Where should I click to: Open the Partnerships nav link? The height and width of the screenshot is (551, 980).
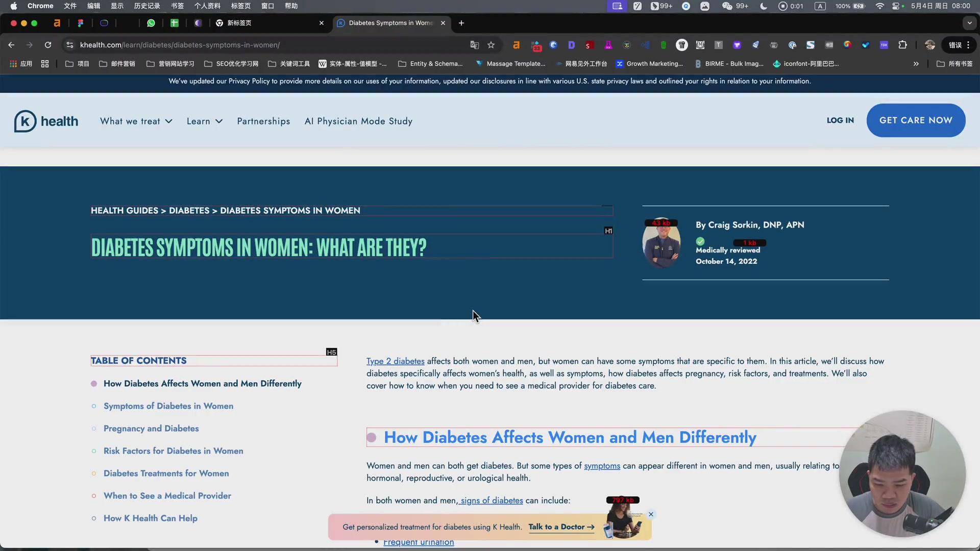(263, 121)
